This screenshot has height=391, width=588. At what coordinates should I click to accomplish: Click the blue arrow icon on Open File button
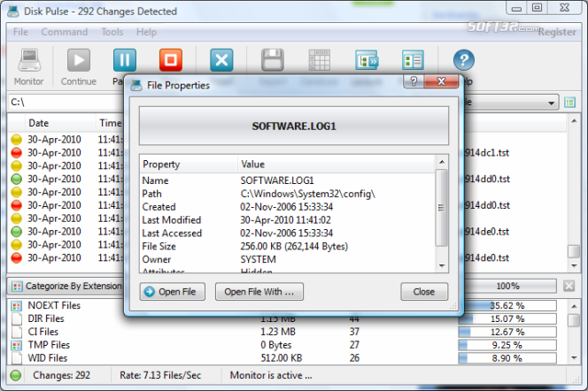pos(150,292)
